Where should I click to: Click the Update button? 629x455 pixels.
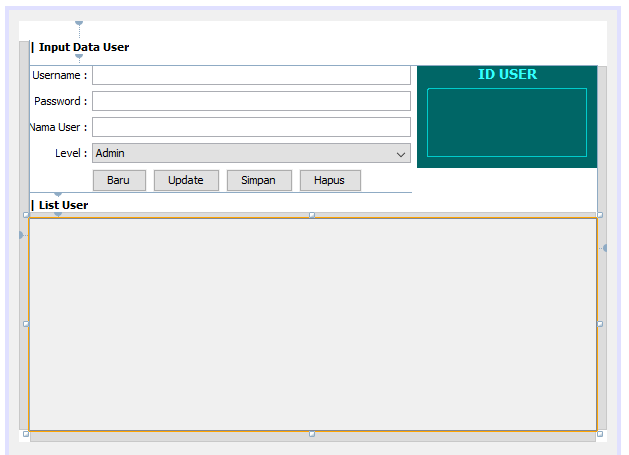pyautogui.click(x=186, y=181)
